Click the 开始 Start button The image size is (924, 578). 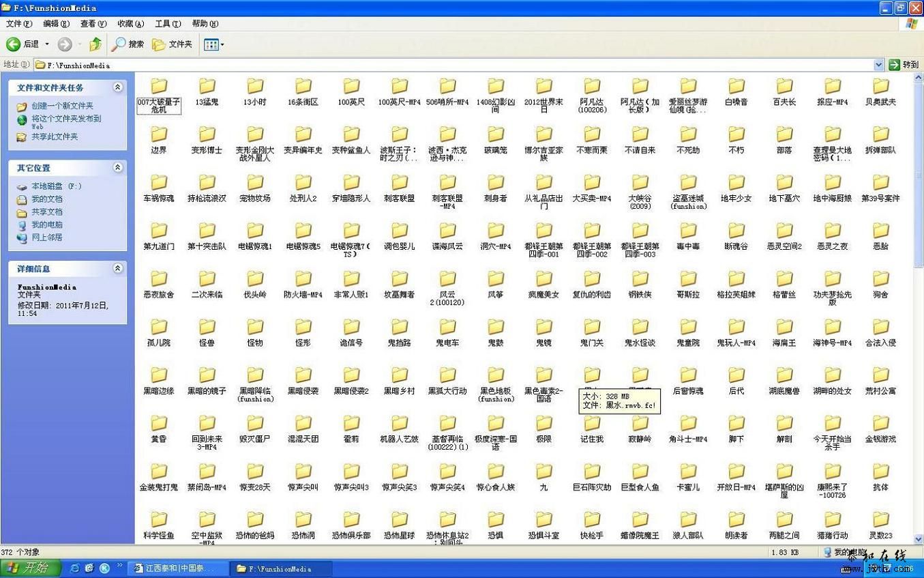tap(31, 568)
